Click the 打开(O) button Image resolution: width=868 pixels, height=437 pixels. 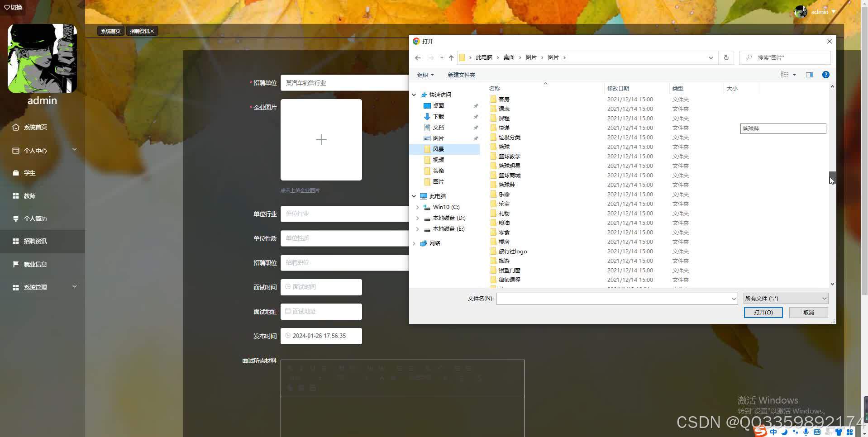763,313
